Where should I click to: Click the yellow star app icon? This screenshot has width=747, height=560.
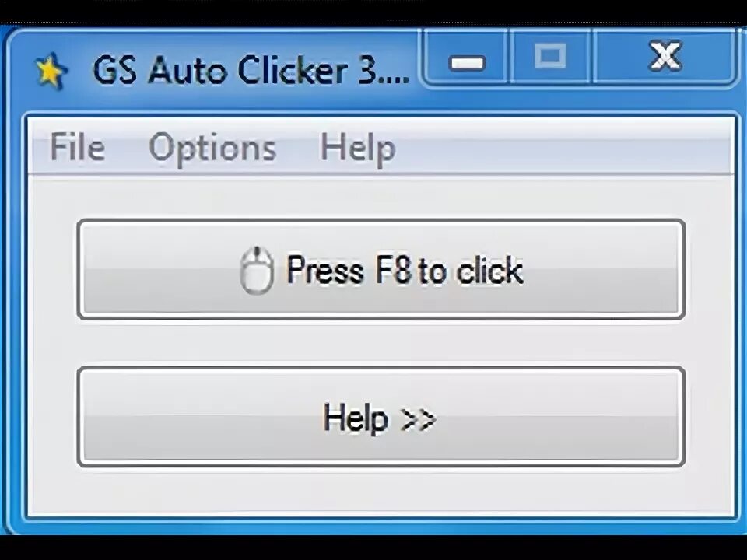point(51,72)
